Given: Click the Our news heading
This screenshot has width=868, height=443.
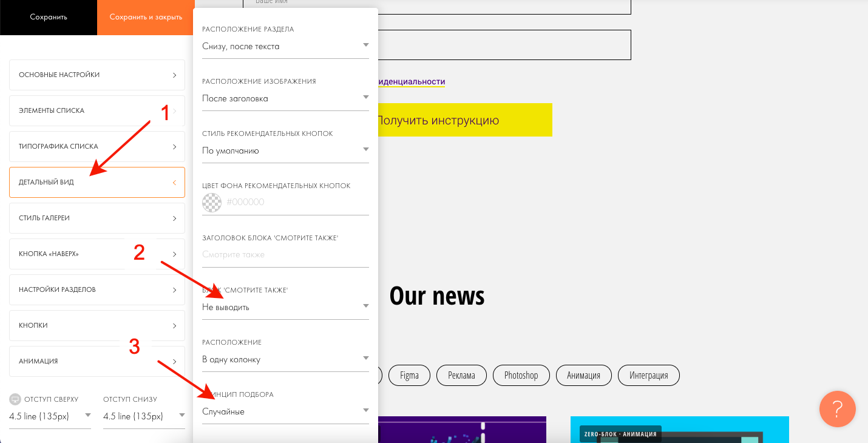Looking at the screenshot, I should (437, 296).
